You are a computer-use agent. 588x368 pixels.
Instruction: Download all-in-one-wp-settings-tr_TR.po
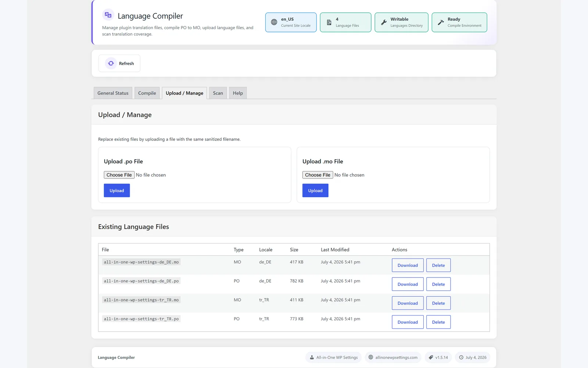(x=408, y=322)
